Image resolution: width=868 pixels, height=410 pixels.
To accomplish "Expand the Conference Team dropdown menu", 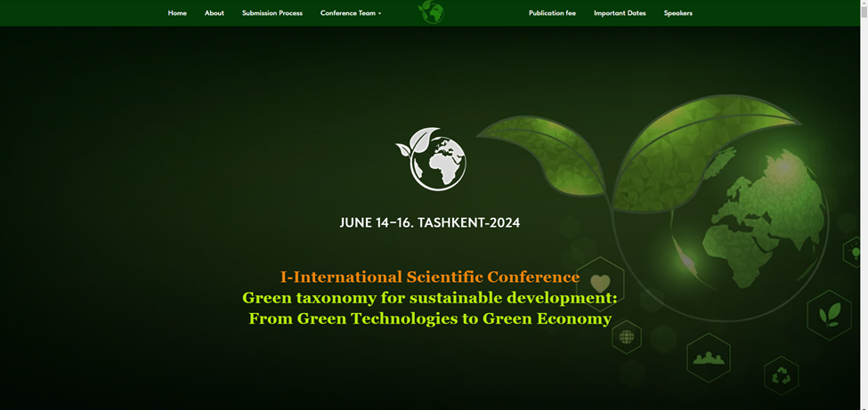I will (x=347, y=13).
